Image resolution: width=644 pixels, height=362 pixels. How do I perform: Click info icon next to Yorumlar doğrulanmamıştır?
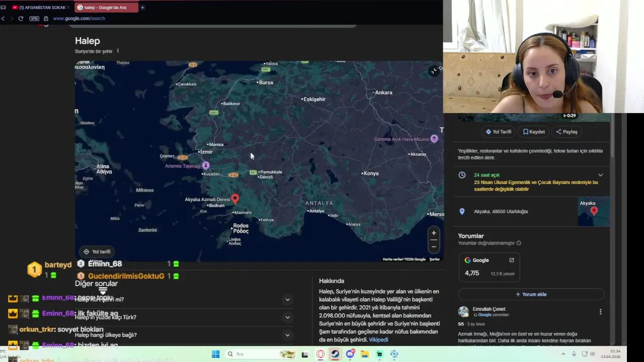click(x=519, y=243)
